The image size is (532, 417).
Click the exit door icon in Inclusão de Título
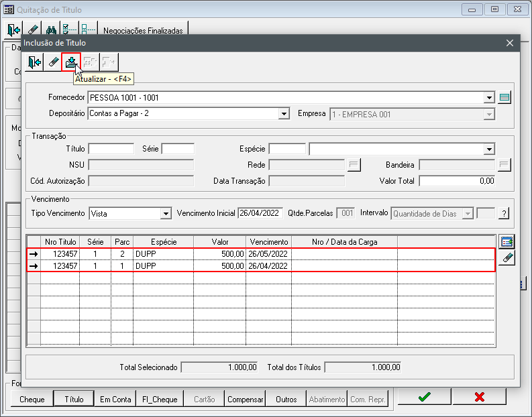(34, 62)
